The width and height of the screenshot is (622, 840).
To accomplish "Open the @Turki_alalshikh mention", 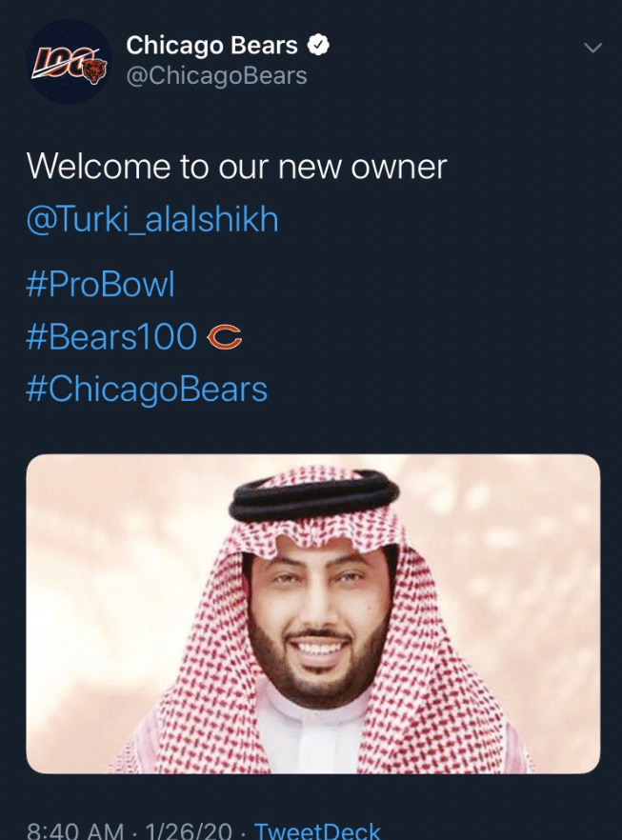I will pos(152,220).
